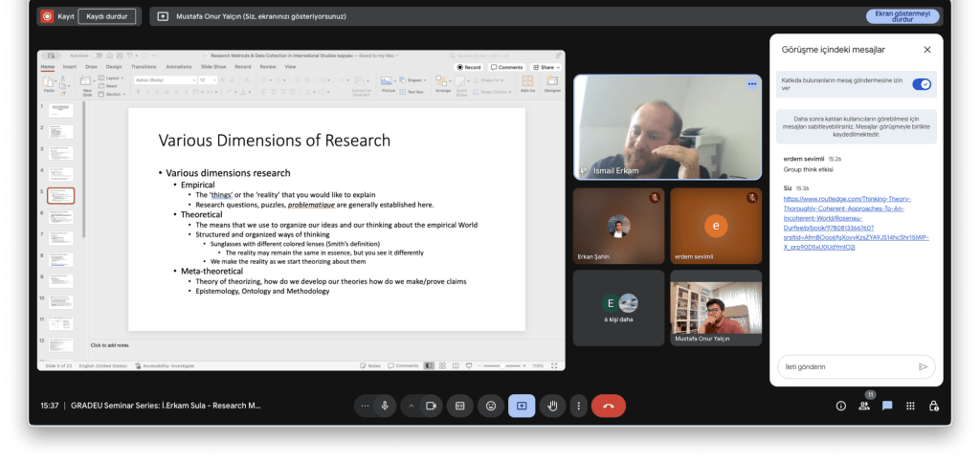
Task: Click the 'İleti gönderin' message input field
Action: point(842,366)
